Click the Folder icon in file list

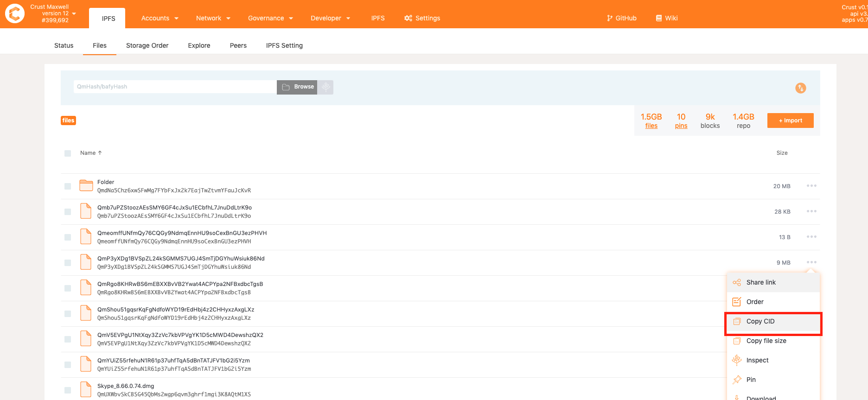click(x=86, y=186)
